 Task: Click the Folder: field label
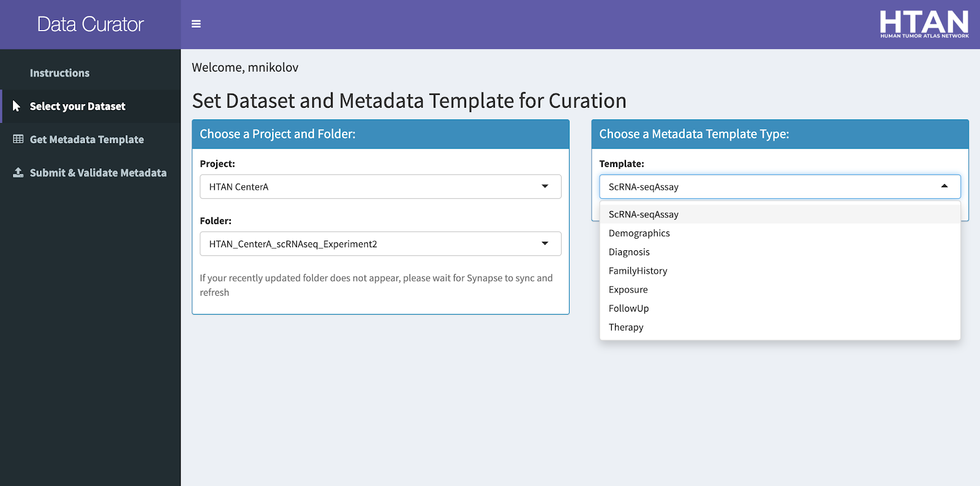tap(216, 221)
